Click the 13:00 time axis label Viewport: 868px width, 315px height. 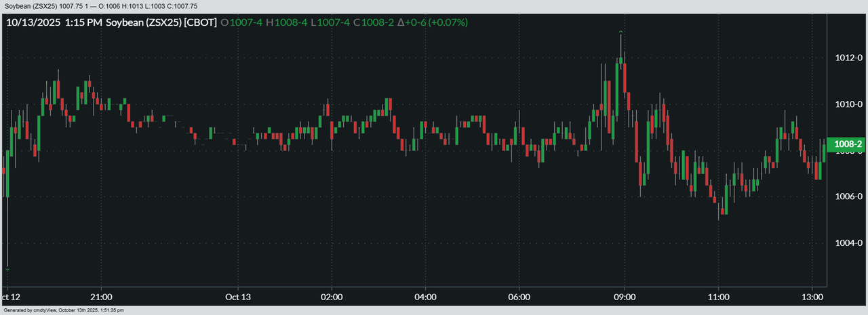tap(812, 297)
